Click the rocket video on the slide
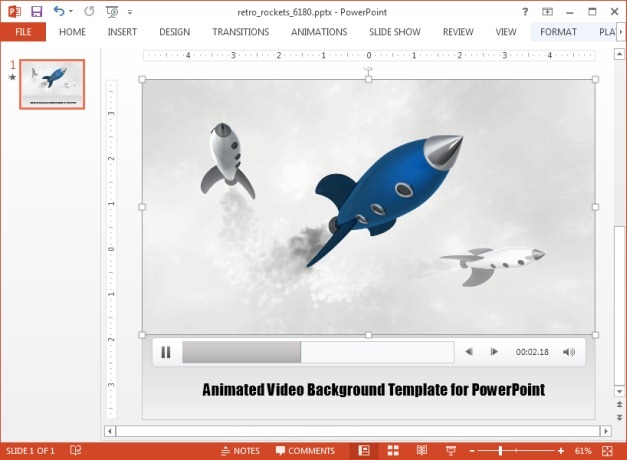 coord(368,207)
